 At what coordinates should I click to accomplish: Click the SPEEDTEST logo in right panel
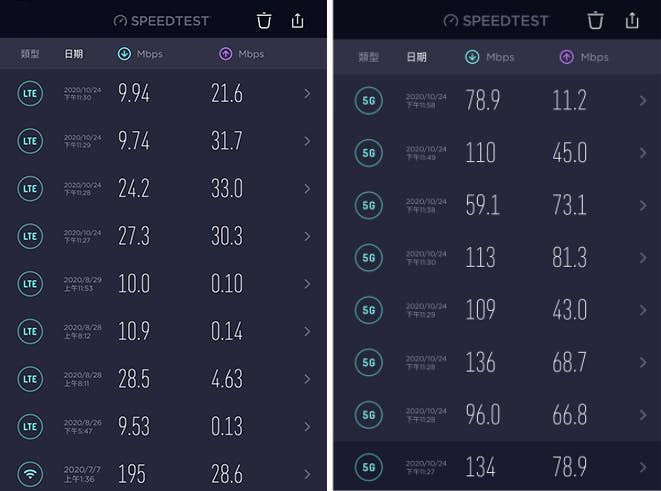[496, 21]
